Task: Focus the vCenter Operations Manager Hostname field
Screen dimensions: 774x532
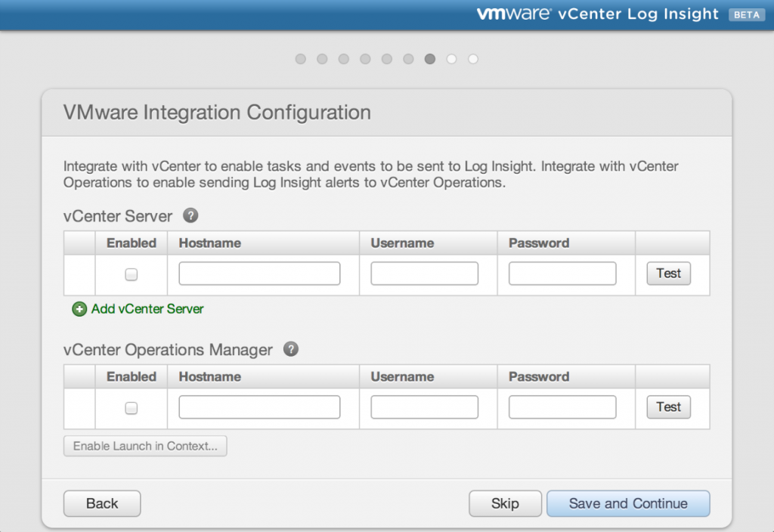Action: coord(260,407)
